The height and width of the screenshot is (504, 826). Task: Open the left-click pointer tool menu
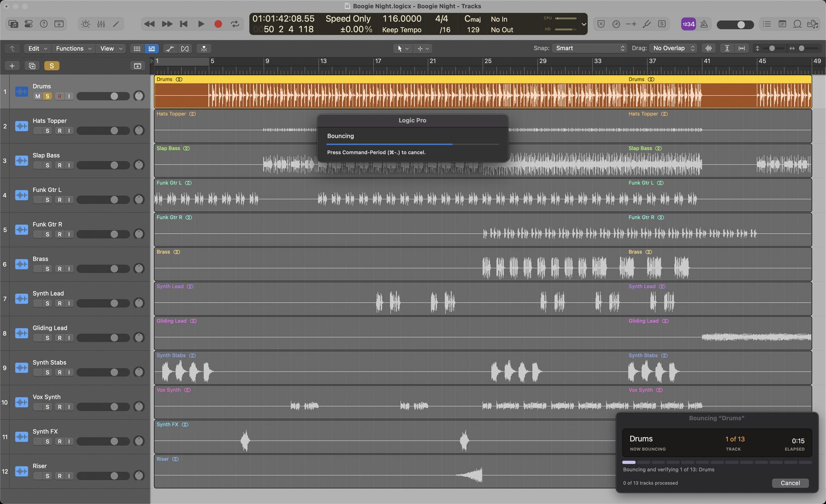pos(403,48)
